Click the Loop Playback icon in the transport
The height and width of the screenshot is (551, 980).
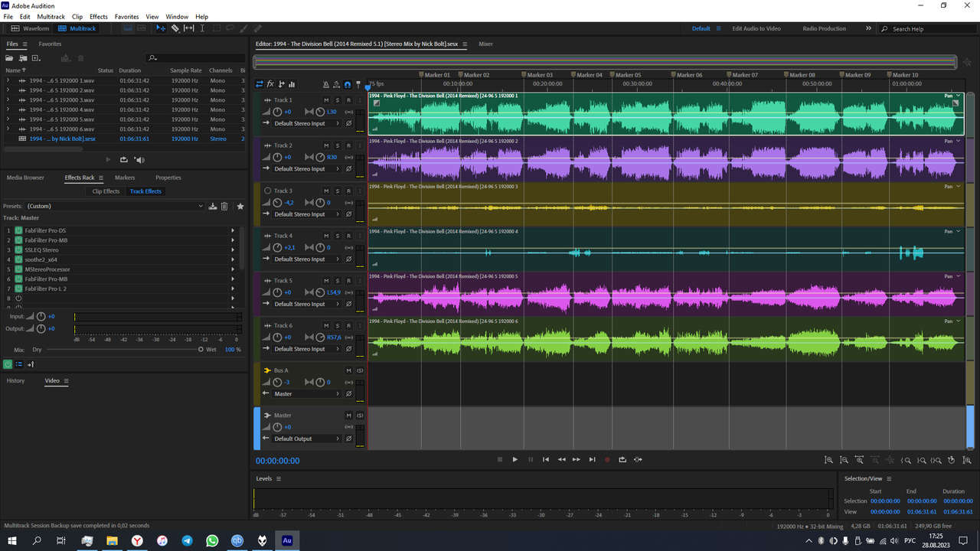(x=622, y=460)
